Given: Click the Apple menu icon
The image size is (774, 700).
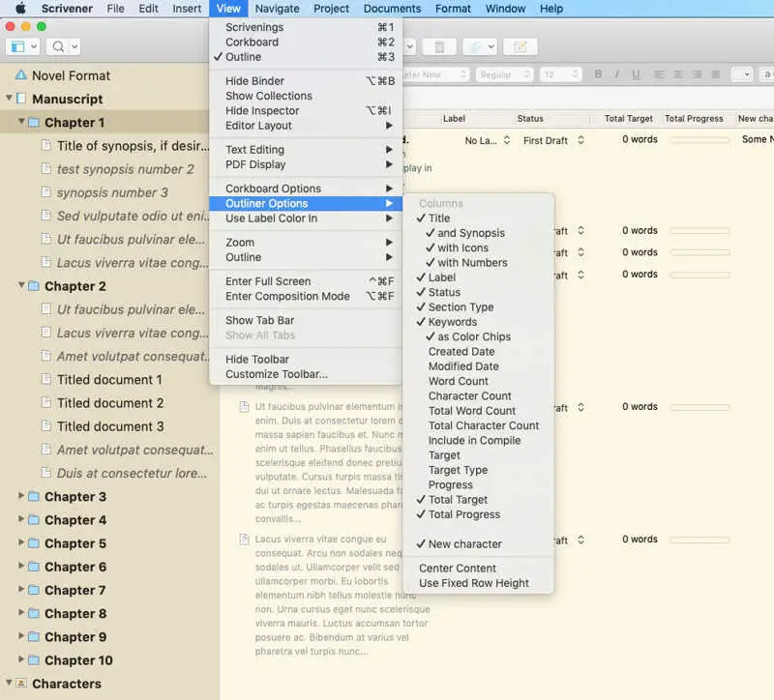Looking at the screenshot, I should tap(20, 9).
